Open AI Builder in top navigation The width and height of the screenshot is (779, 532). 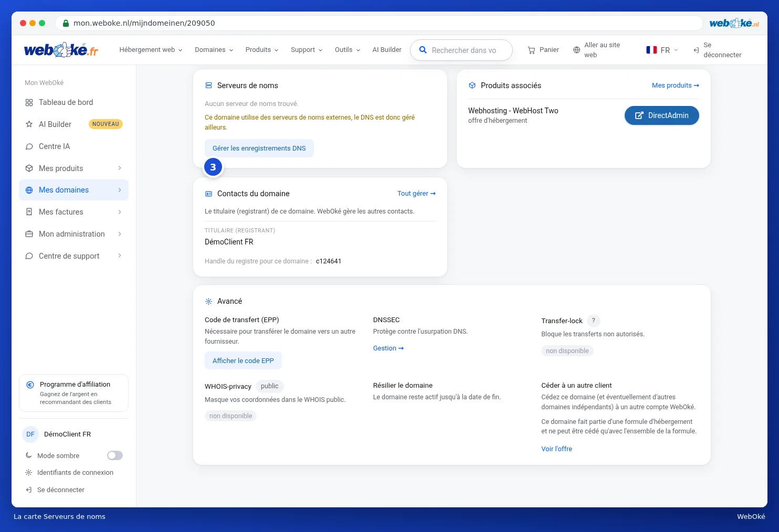(387, 50)
